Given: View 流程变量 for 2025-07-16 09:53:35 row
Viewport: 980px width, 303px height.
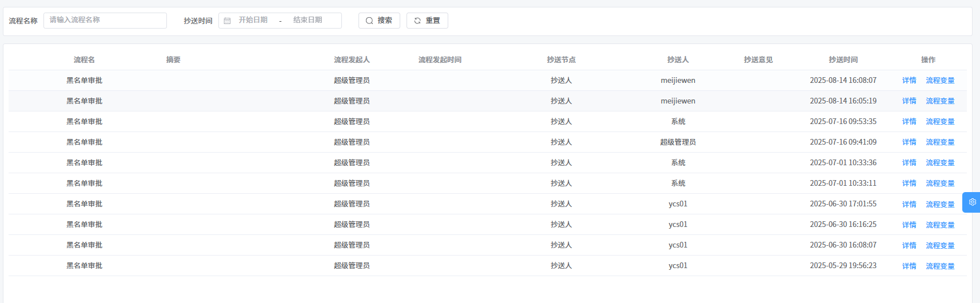Looking at the screenshot, I should 940,122.
